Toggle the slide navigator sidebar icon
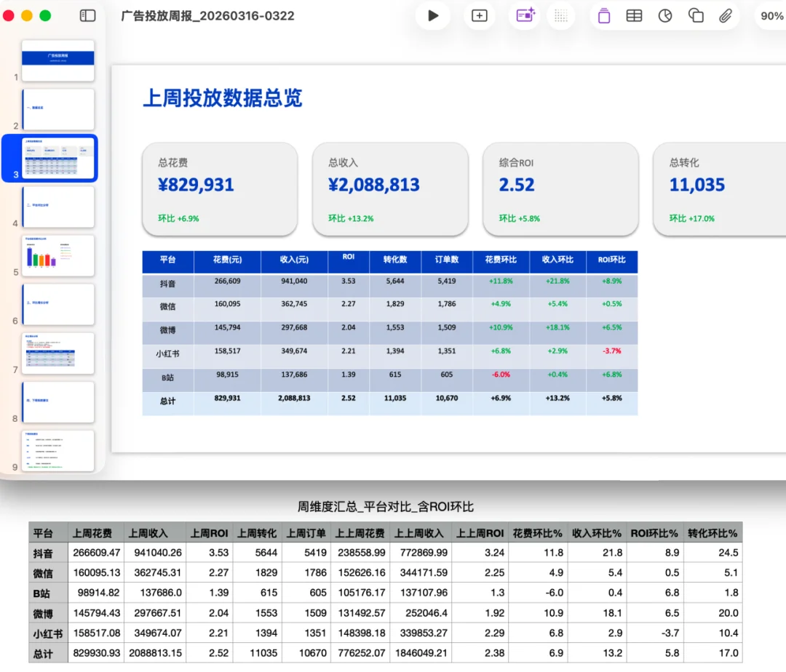The image size is (786, 672). point(87,15)
